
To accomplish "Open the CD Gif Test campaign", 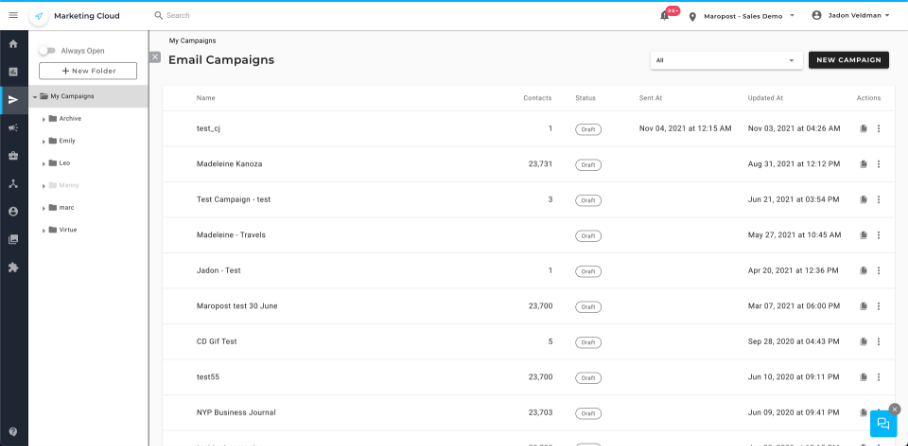I will pyautogui.click(x=217, y=342).
